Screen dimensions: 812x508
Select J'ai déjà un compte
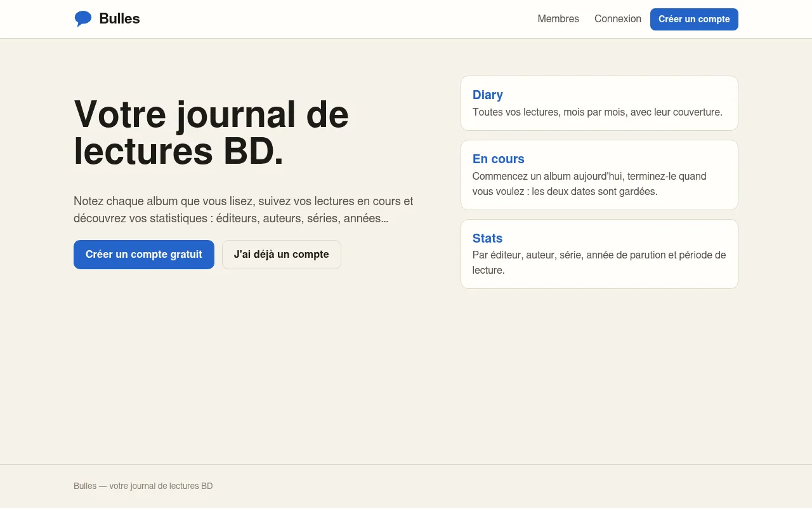(x=282, y=255)
